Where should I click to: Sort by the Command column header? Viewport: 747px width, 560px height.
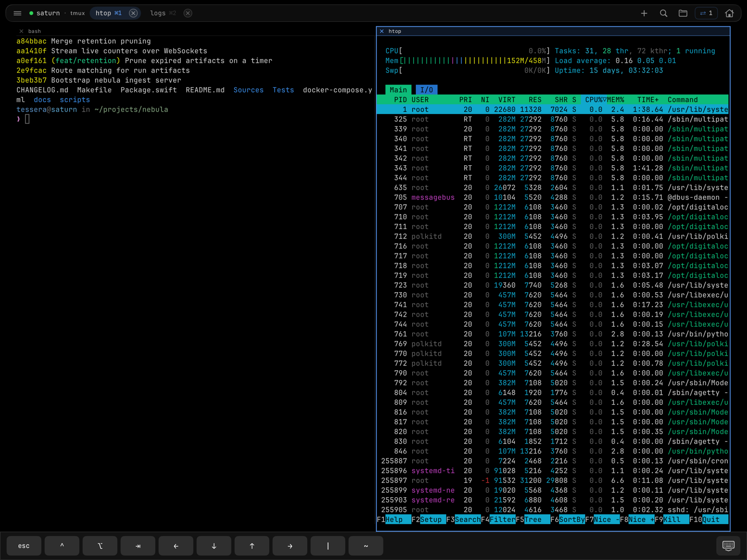tap(682, 100)
